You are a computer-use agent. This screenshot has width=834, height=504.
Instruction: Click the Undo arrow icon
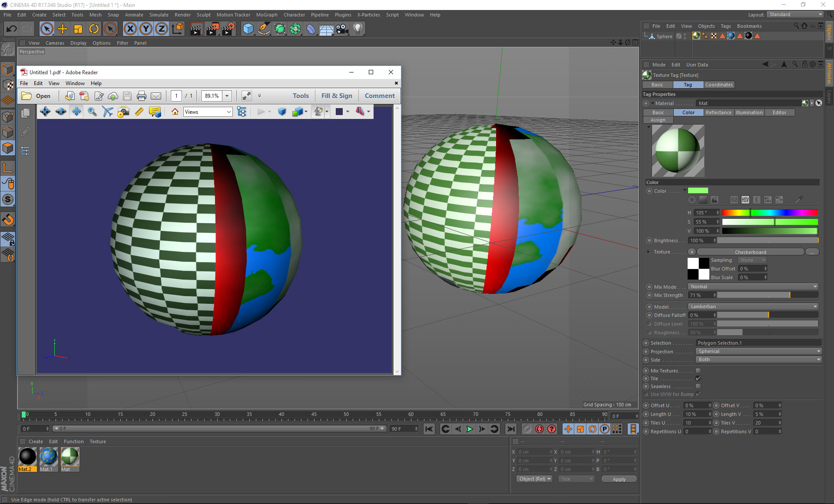pos(12,29)
